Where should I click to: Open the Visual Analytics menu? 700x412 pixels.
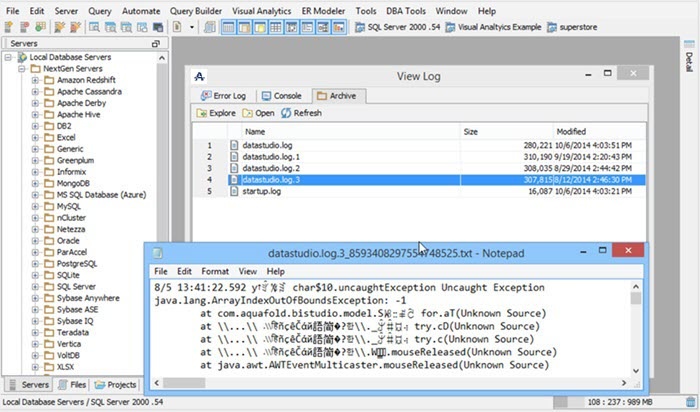point(261,11)
